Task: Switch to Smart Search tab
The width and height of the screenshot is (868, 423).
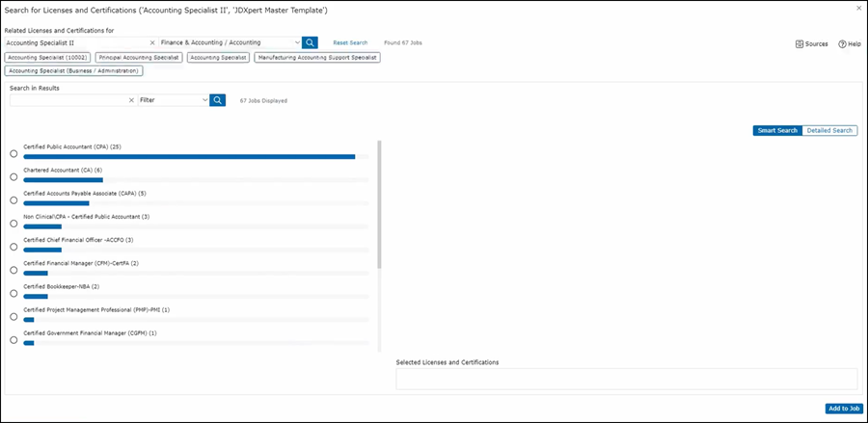Action: [776, 130]
